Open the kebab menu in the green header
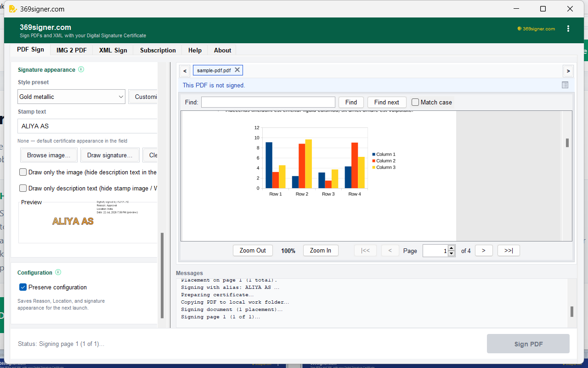Screen dimensions: 588x368 click(568, 29)
